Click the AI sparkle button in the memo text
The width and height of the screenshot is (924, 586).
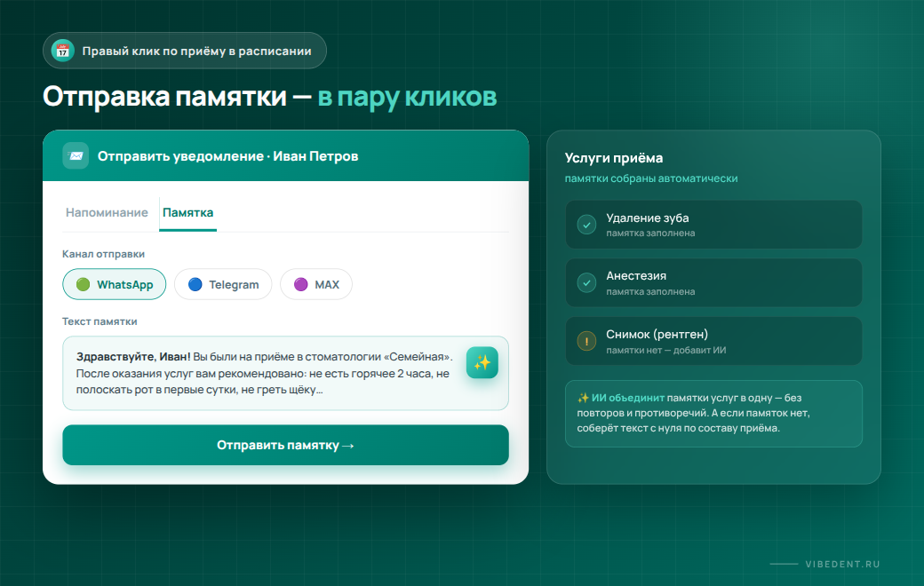pos(482,362)
